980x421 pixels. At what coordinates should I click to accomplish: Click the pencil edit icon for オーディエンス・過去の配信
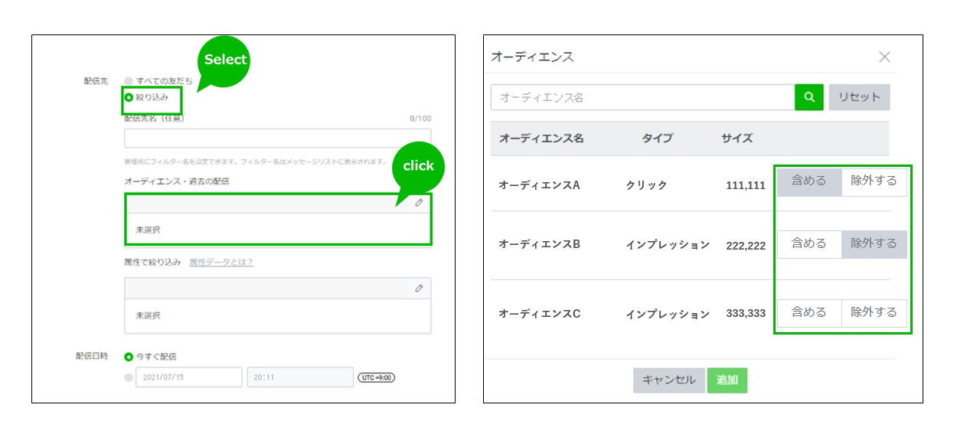click(419, 203)
